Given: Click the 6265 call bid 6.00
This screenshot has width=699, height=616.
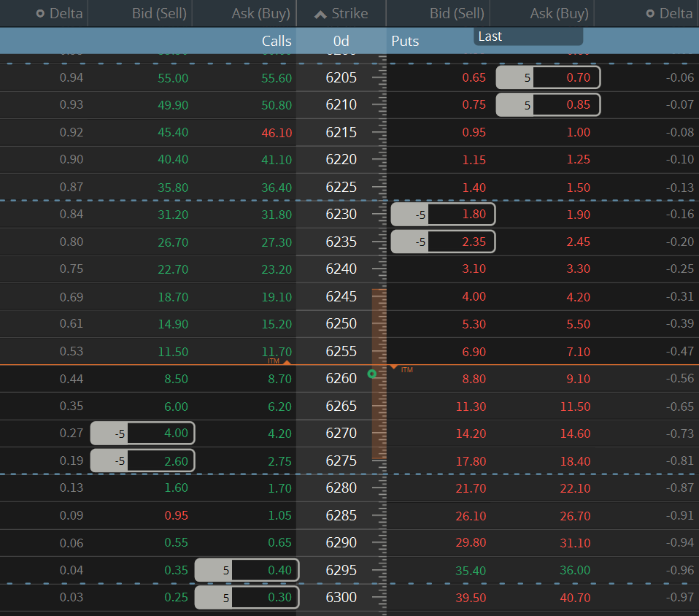Looking at the screenshot, I should pyautogui.click(x=176, y=407).
